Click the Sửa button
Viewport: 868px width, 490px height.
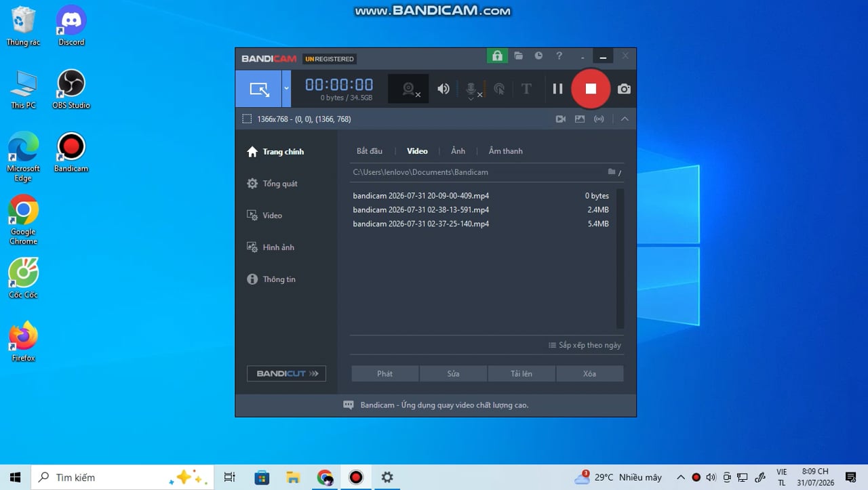pos(453,373)
